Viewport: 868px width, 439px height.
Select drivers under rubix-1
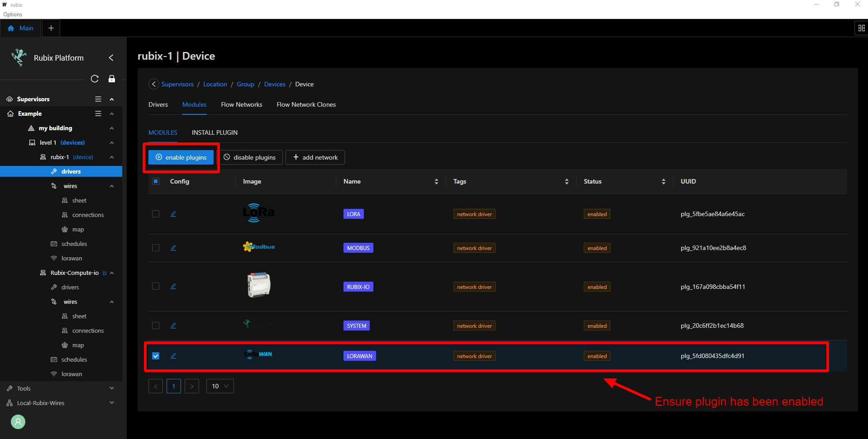click(61, 171)
